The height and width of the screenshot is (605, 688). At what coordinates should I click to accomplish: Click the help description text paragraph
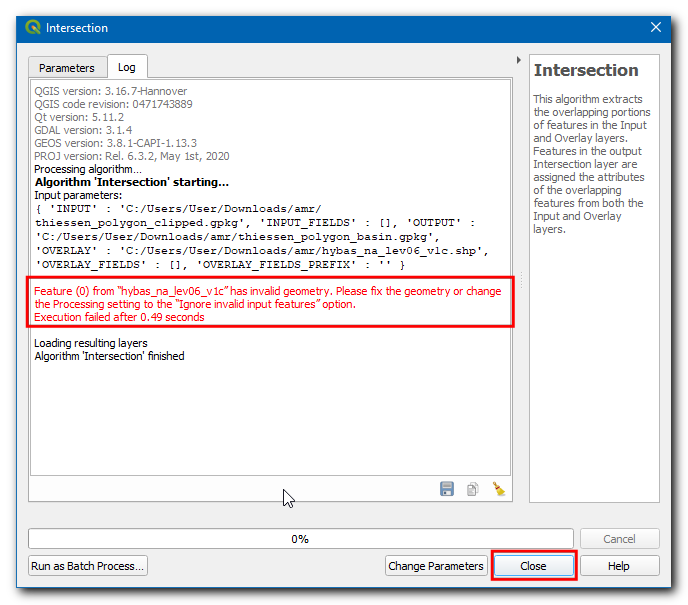point(592,164)
